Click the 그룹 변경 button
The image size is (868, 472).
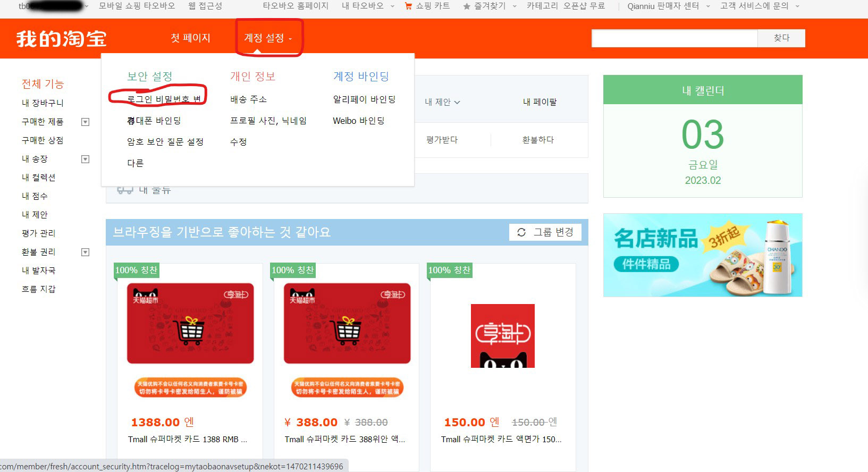pos(545,232)
